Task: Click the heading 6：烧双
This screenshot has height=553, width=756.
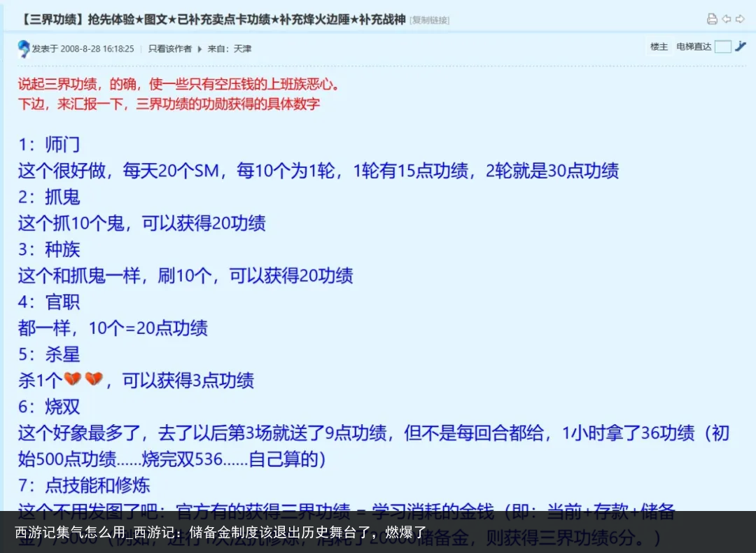Action: [x=49, y=407]
